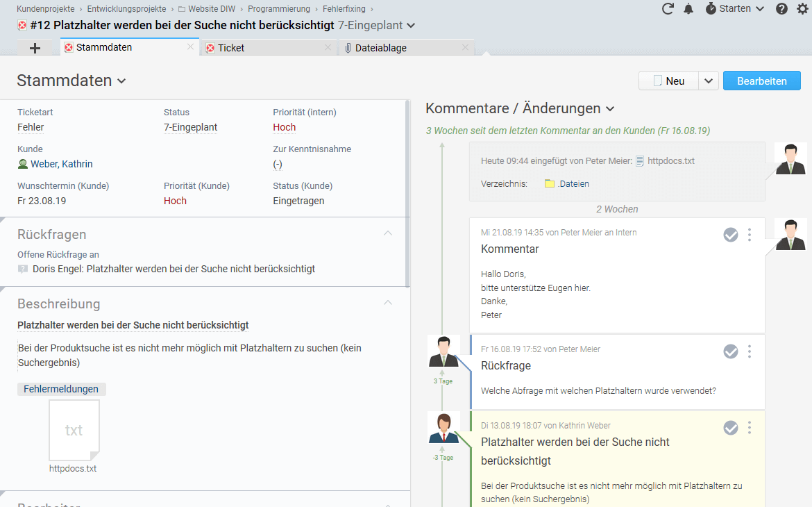Click the left panel vertical scrollbar
This screenshot has height=507, width=812.
tap(408, 194)
